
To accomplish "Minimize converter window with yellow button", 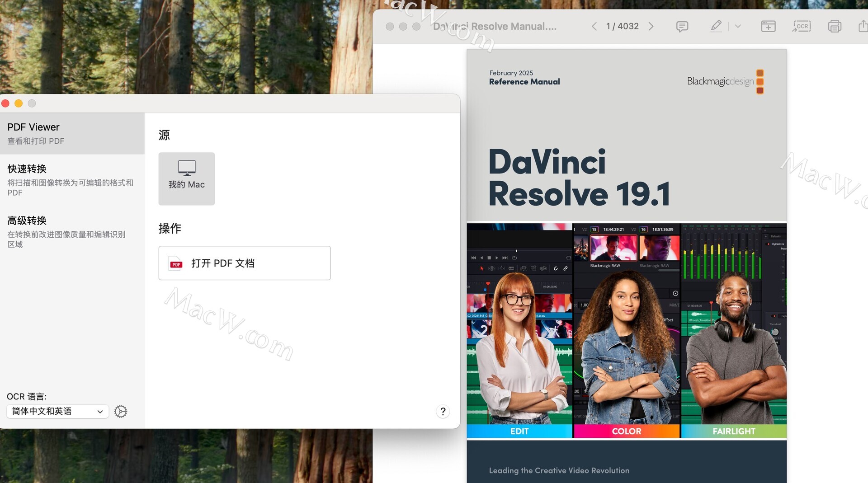I will click(x=19, y=103).
